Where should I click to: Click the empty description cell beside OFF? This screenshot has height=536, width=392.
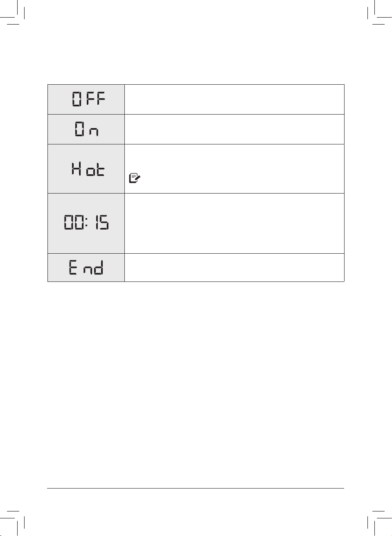coord(234,99)
